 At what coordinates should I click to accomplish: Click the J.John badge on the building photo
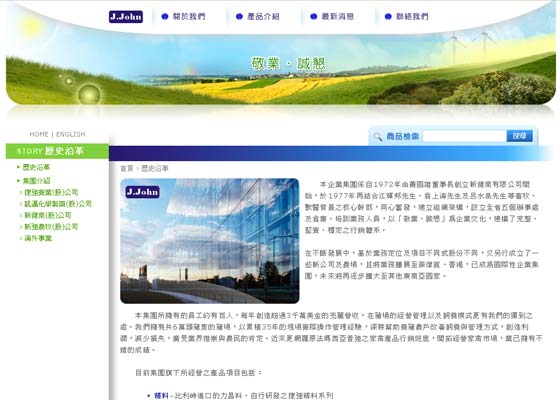click(x=142, y=192)
